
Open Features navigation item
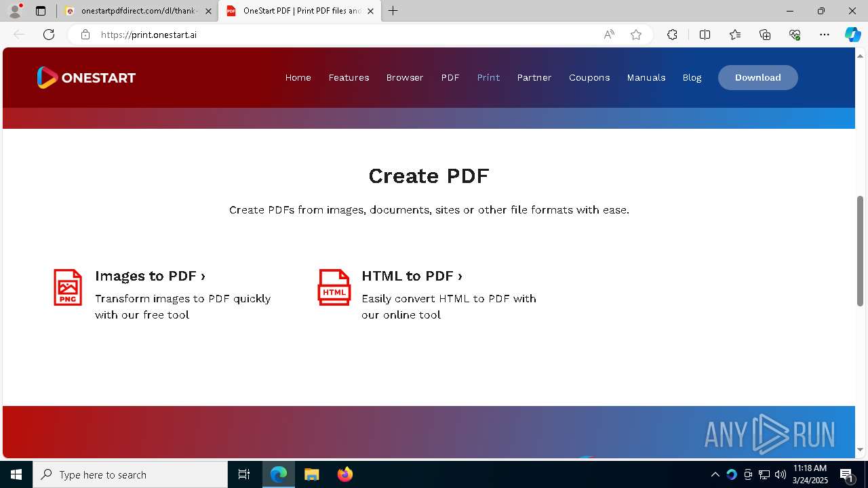pyautogui.click(x=349, y=77)
